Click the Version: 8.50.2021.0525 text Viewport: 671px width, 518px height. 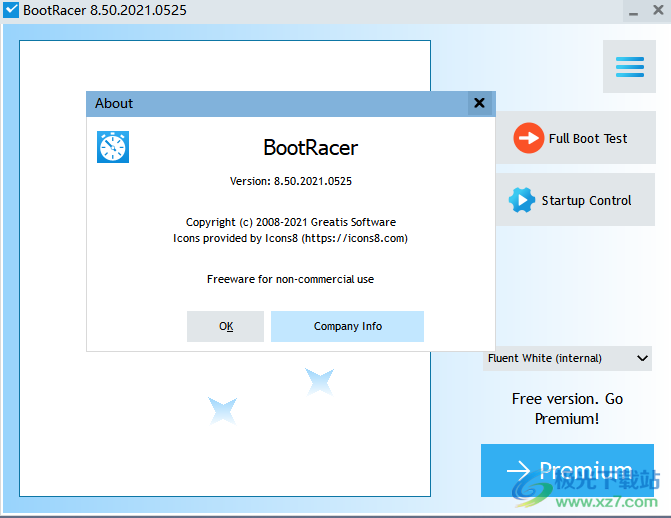(291, 181)
